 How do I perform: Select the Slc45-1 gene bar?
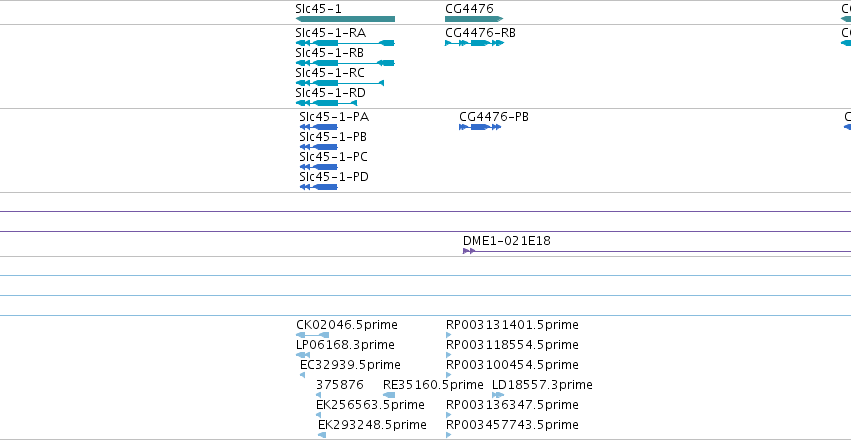coord(345,19)
